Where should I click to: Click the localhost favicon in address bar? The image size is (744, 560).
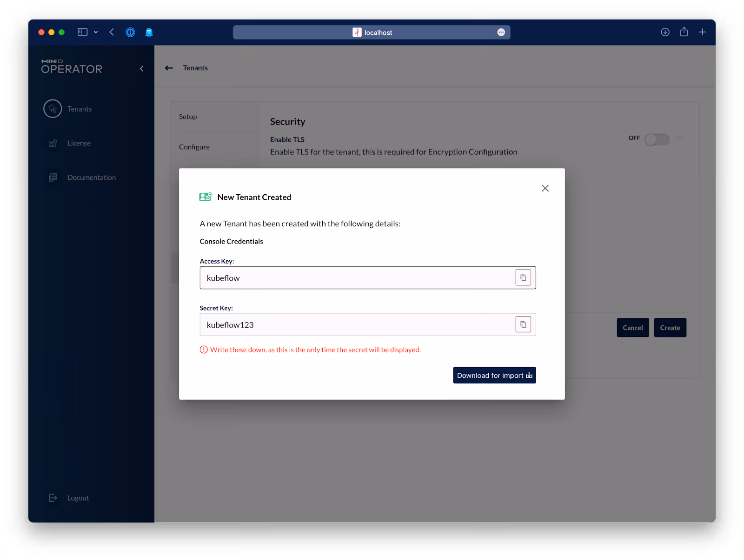(x=357, y=32)
